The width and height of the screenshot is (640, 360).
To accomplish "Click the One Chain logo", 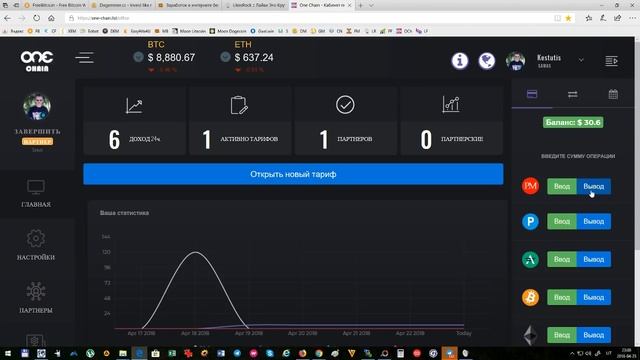I will (37, 61).
